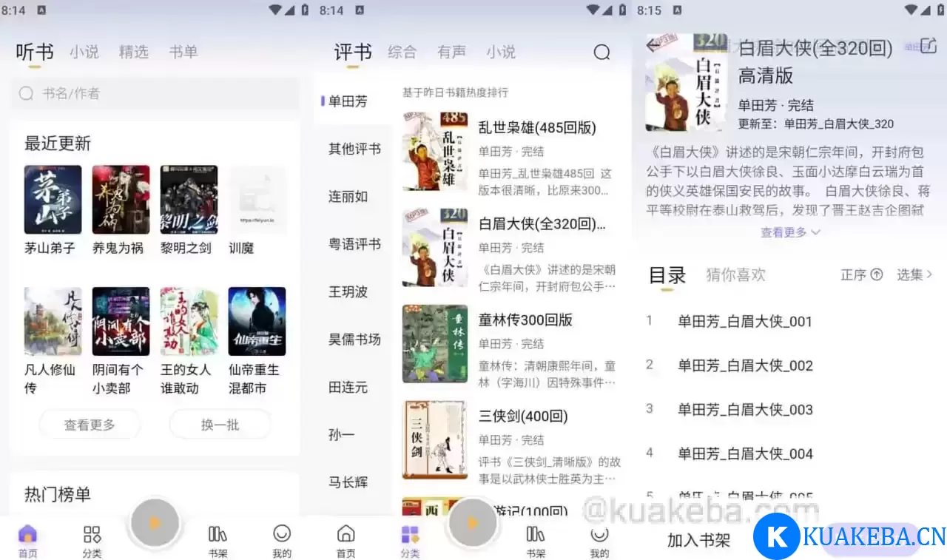
Task: Play episode 单田芳_白眉大侠_004
Action: 745,453
